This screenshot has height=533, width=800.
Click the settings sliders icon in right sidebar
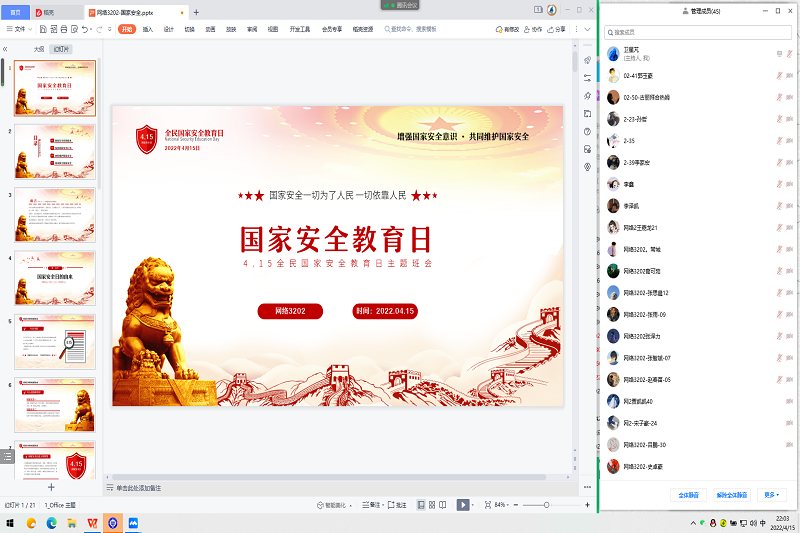coord(587,77)
